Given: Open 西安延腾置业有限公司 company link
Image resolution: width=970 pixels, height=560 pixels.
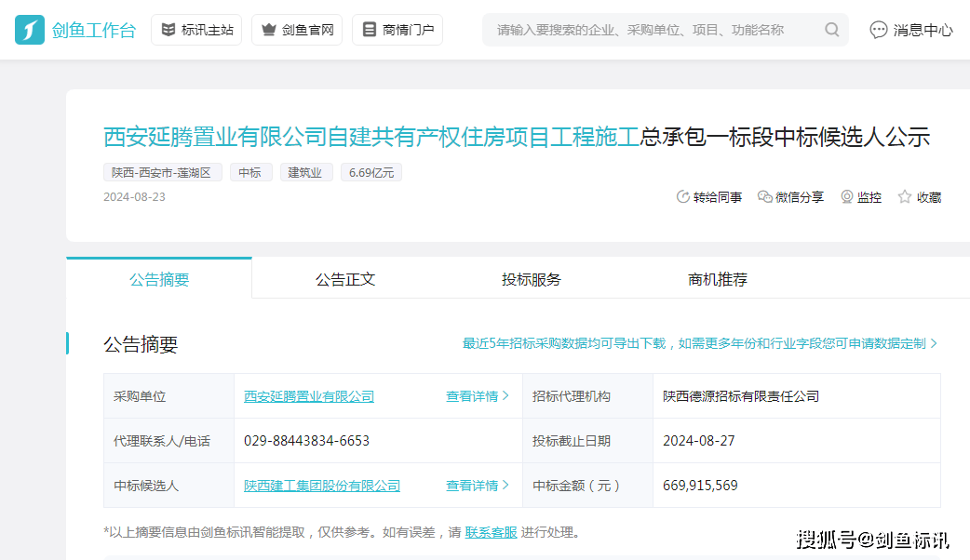Looking at the screenshot, I should pos(309,396).
